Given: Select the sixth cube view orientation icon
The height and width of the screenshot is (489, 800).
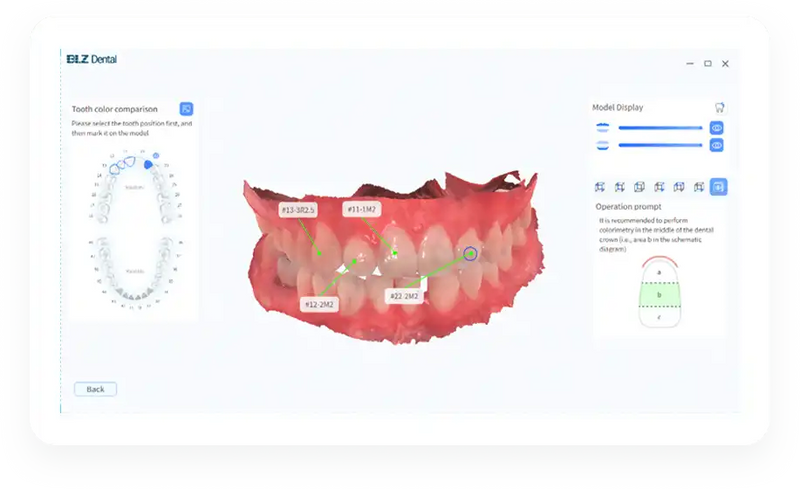Looking at the screenshot, I should tap(698, 187).
